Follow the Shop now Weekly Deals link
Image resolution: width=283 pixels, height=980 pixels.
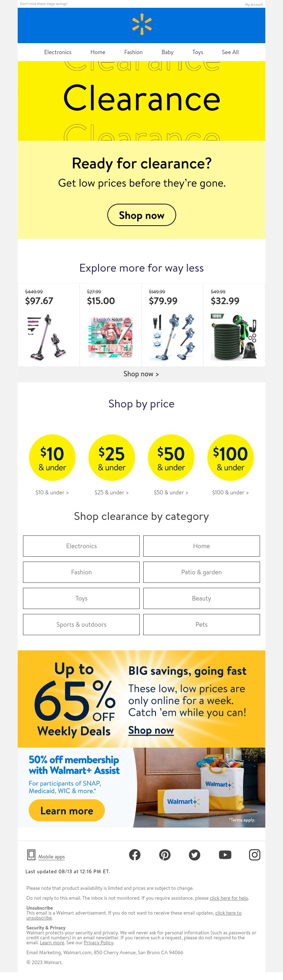151,730
